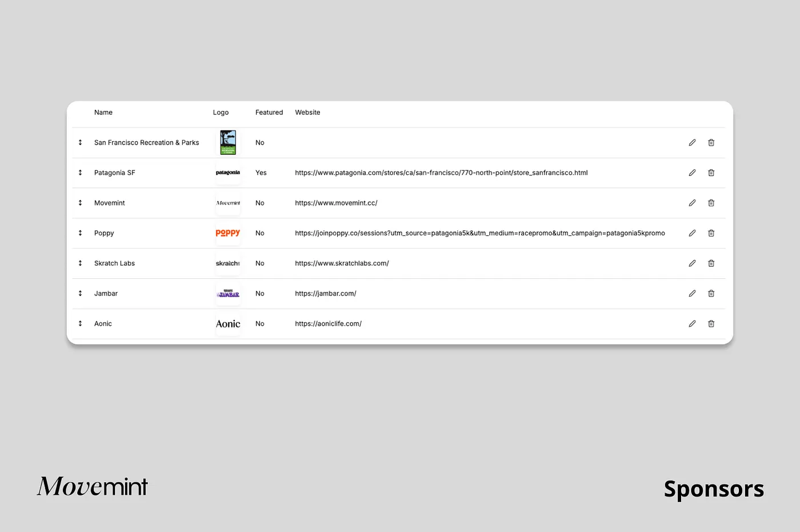Visit the skratchlabs.com website link

pyautogui.click(x=342, y=263)
